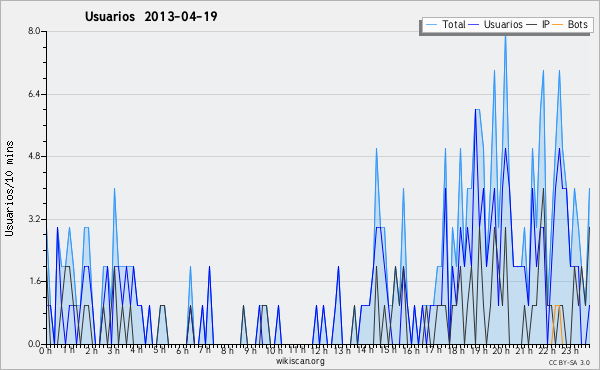Click the x-axis label '0 h'

pyautogui.click(x=46, y=351)
